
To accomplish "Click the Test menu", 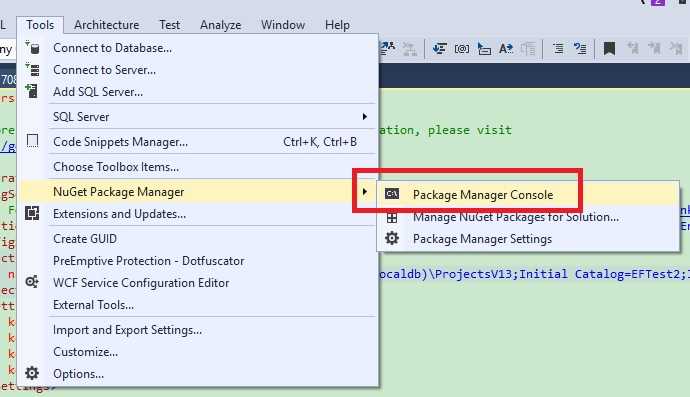I will tap(169, 25).
